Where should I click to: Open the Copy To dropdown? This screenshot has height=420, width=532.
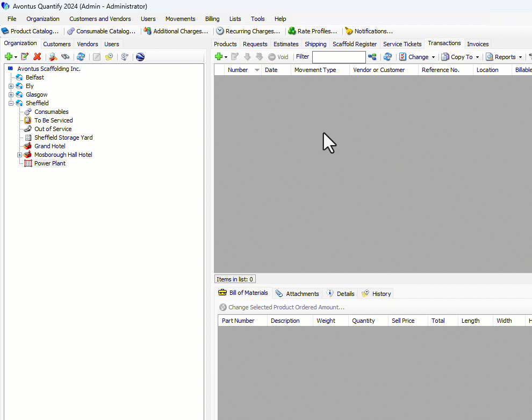coord(461,57)
